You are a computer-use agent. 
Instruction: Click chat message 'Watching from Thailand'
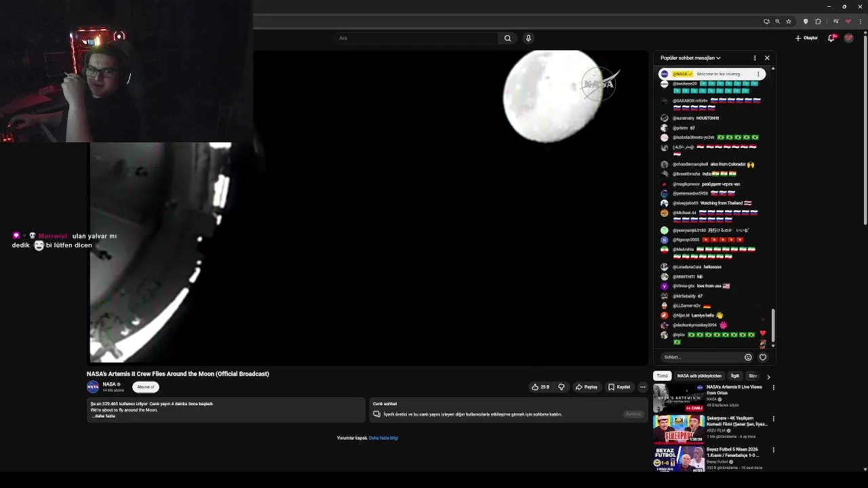tap(712, 203)
